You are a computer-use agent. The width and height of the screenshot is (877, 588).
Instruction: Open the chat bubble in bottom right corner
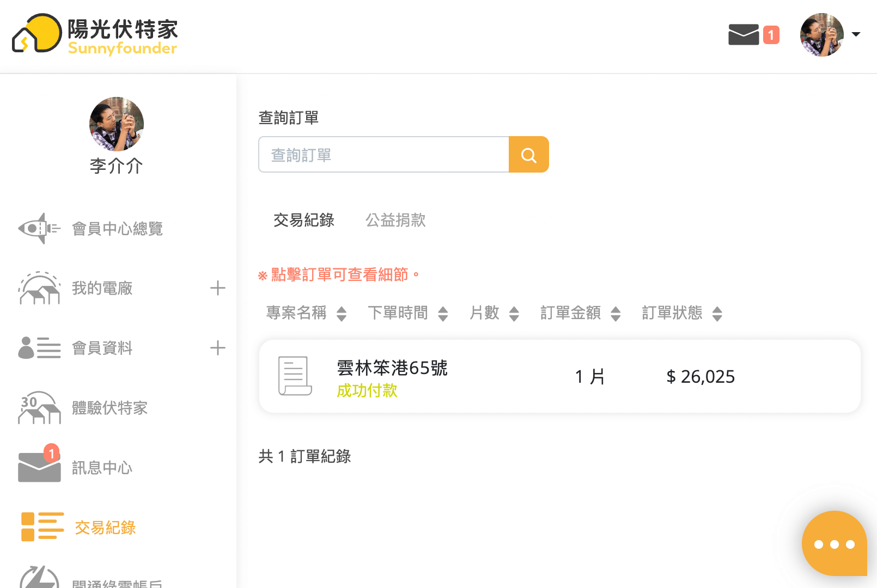point(835,543)
